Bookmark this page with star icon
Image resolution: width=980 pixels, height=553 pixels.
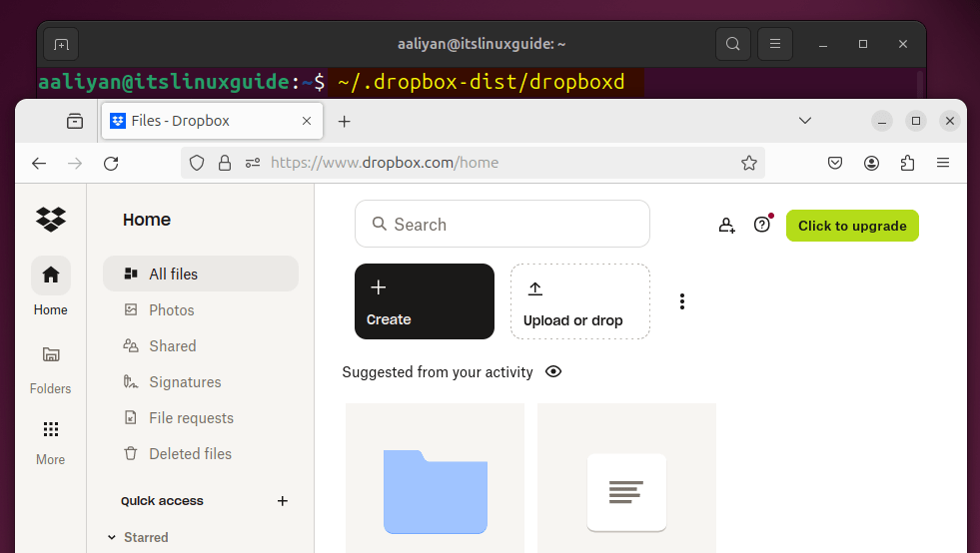click(749, 163)
